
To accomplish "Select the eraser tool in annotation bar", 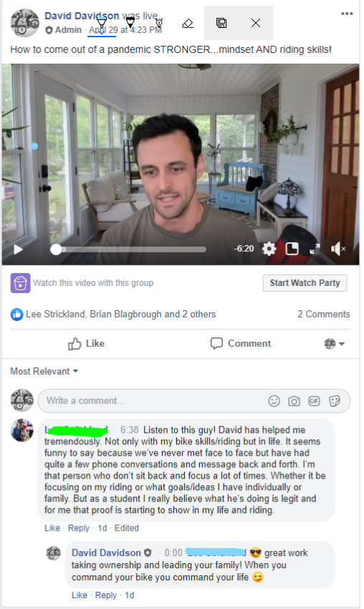I will pyautogui.click(x=188, y=24).
